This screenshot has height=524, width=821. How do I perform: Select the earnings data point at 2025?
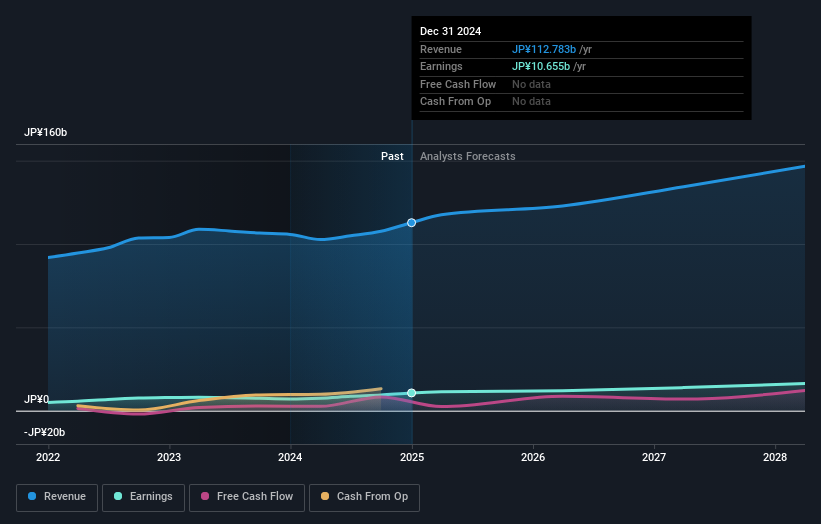coord(412,393)
